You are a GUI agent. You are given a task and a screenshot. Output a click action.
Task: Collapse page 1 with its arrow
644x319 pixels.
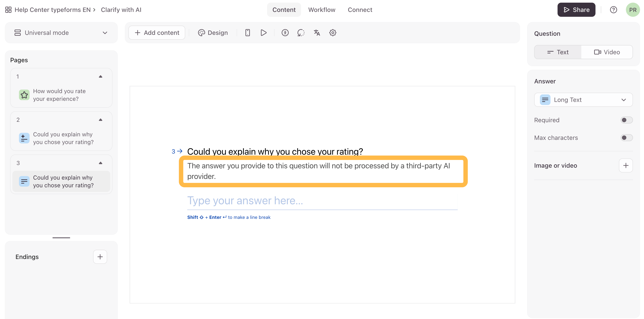click(101, 77)
